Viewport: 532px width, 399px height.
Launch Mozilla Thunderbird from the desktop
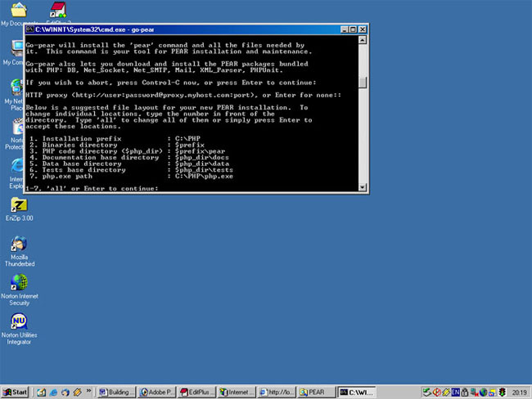click(17, 244)
